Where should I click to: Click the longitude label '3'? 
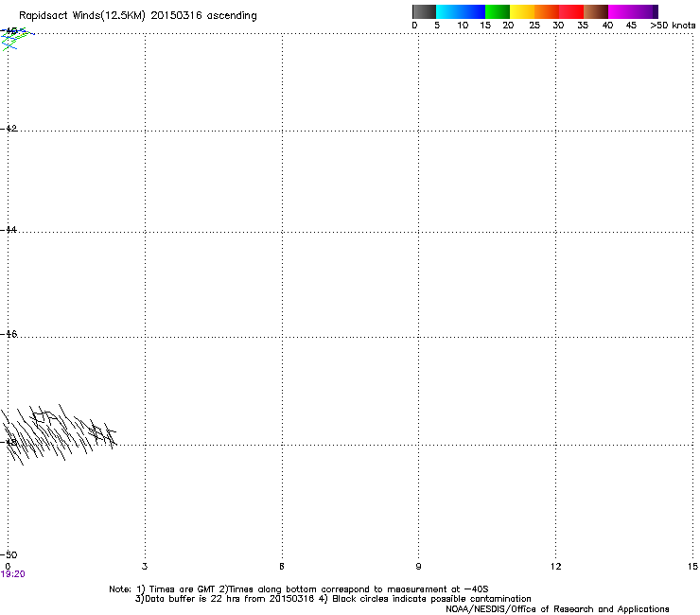145,567
